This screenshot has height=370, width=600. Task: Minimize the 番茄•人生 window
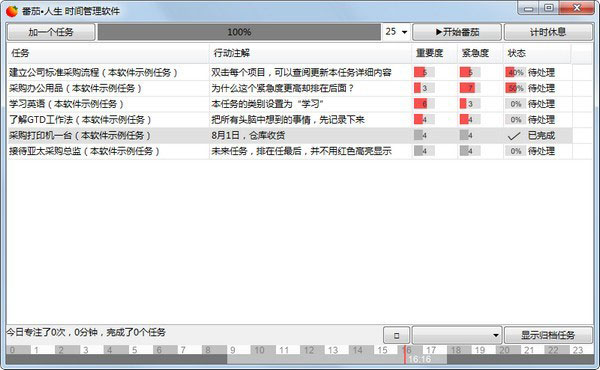click(x=528, y=8)
